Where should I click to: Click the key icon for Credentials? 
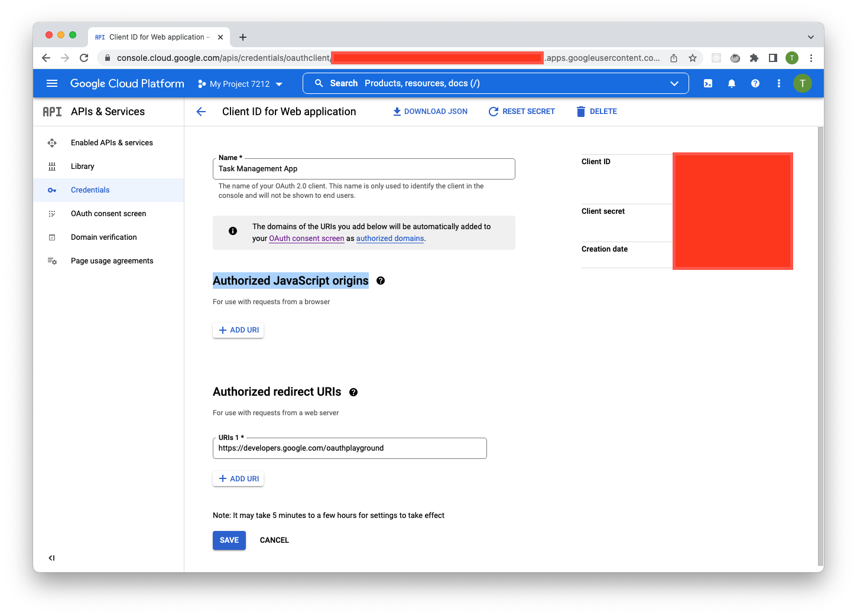click(x=52, y=190)
